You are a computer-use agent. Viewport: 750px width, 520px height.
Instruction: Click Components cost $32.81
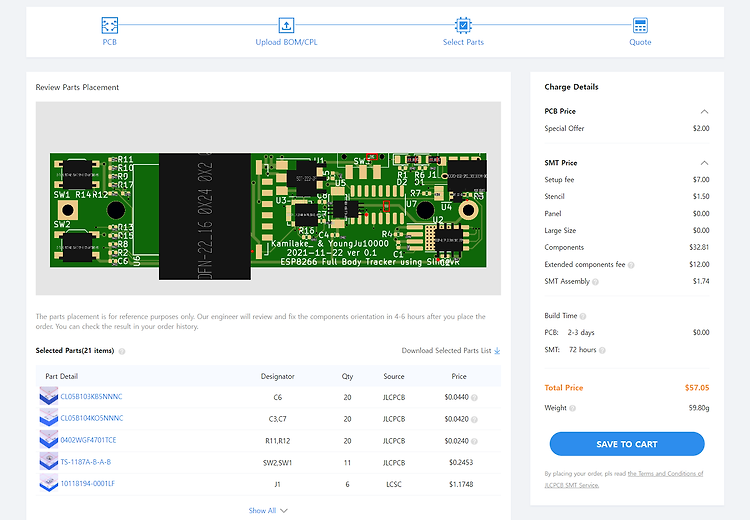(699, 247)
